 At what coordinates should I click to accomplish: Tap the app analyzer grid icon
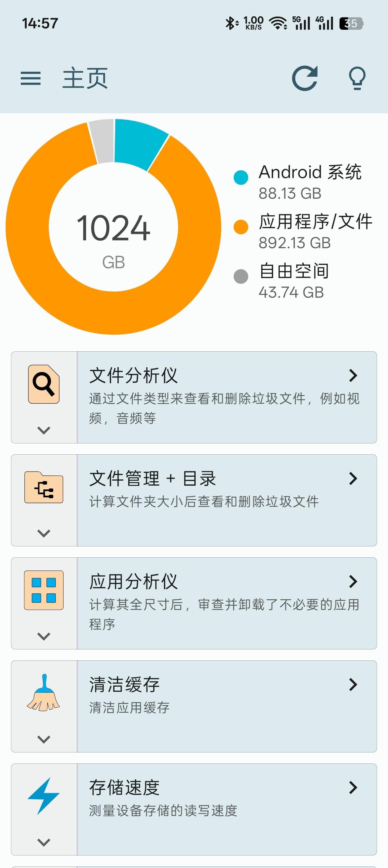pyautogui.click(x=44, y=590)
